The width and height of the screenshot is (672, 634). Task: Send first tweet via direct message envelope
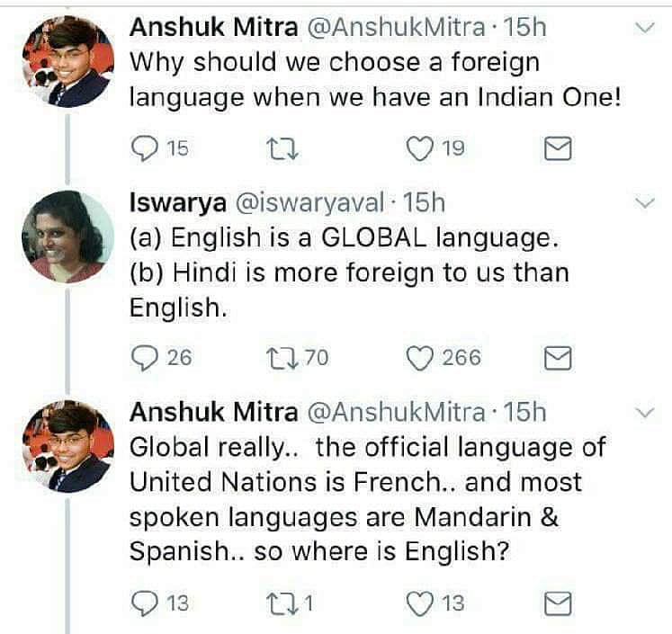point(559,148)
